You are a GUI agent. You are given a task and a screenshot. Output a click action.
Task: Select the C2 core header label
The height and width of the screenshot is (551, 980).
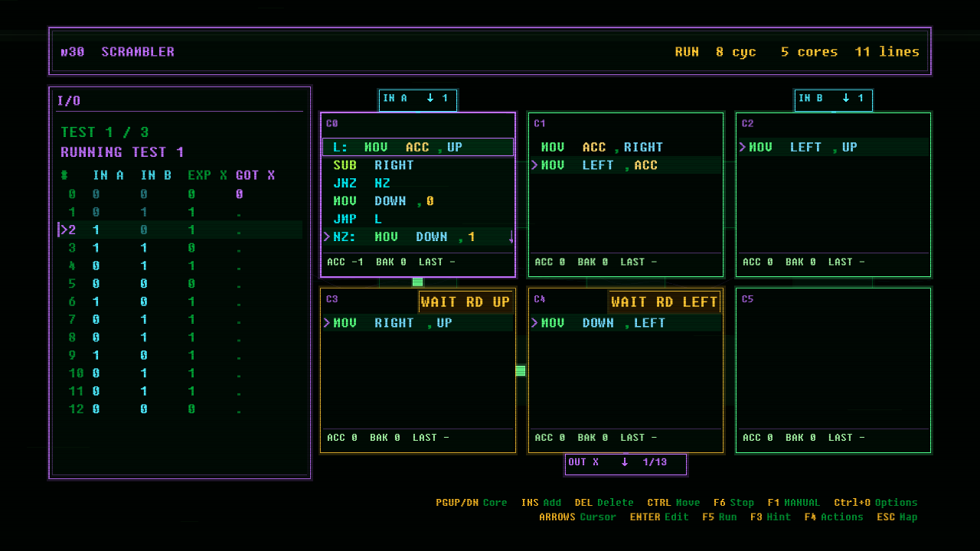(748, 123)
